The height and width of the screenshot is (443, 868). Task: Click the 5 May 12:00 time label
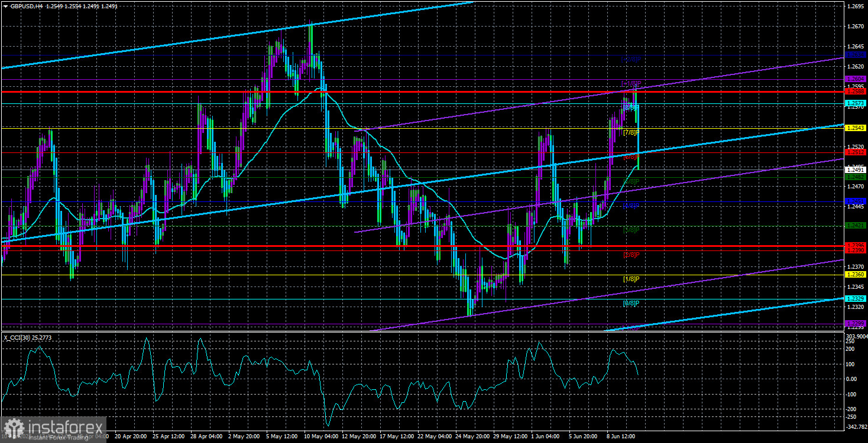[x=283, y=437]
